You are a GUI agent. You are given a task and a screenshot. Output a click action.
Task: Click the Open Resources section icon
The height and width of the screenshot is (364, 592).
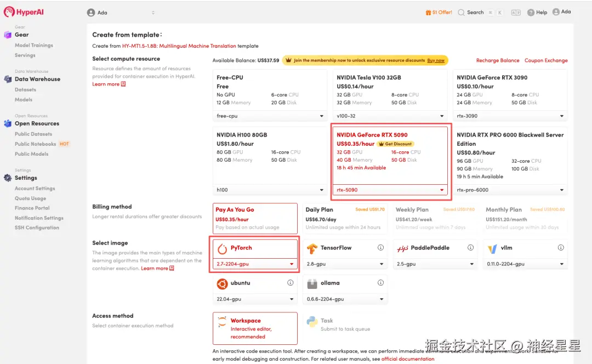tap(8, 123)
